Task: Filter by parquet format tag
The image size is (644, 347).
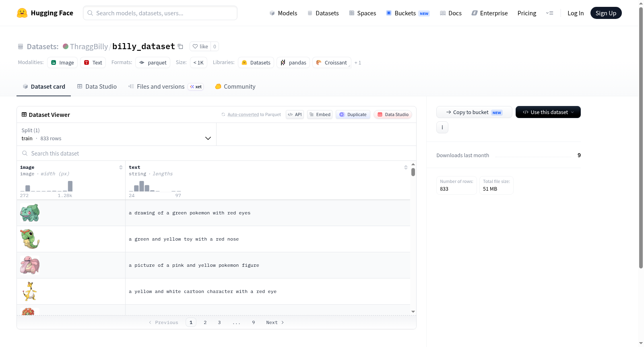Action: click(x=153, y=62)
